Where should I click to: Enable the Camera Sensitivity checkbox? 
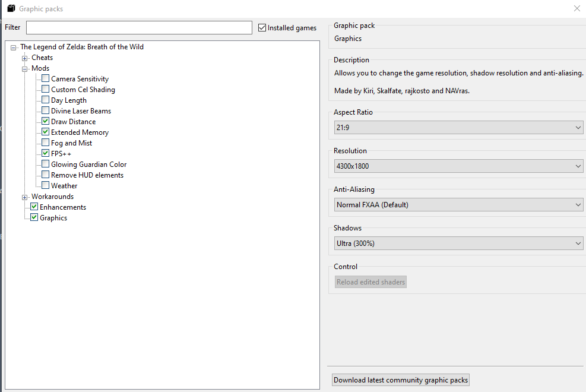[x=45, y=78]
